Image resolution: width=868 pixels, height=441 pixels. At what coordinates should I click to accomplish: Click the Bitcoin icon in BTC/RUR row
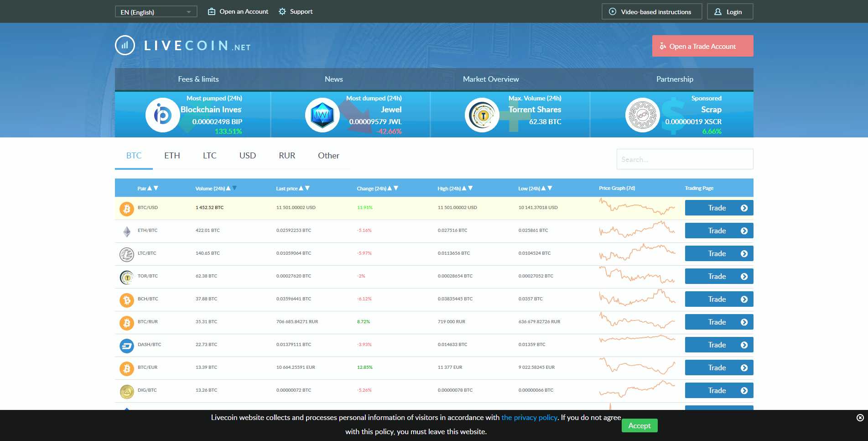click(127, 323)
